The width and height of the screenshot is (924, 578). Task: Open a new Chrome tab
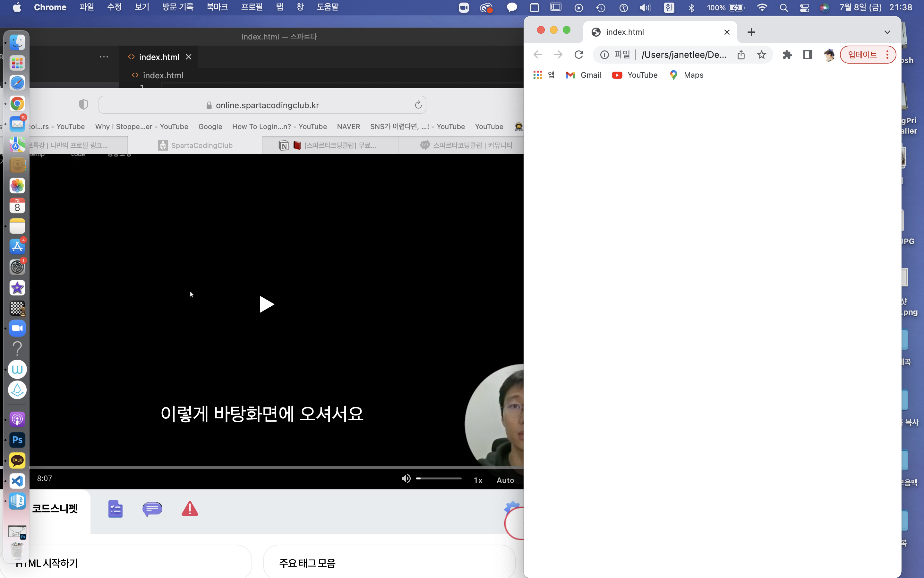[751, 32]
